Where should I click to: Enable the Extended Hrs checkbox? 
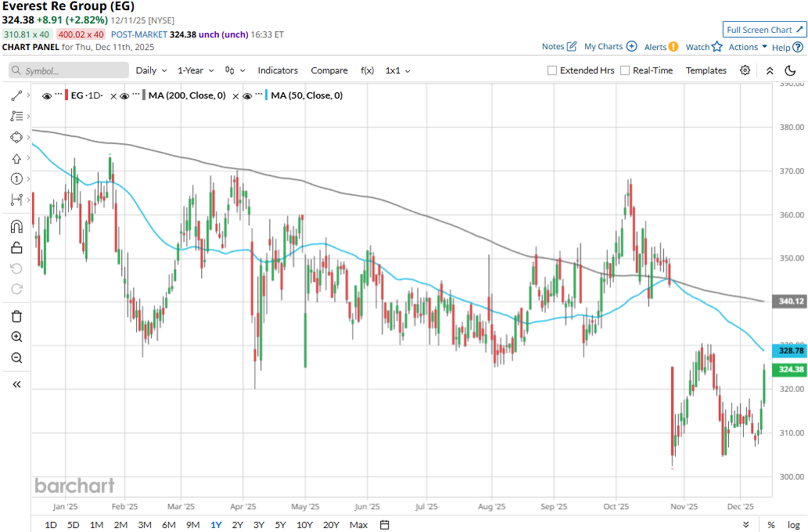(552, 70)
